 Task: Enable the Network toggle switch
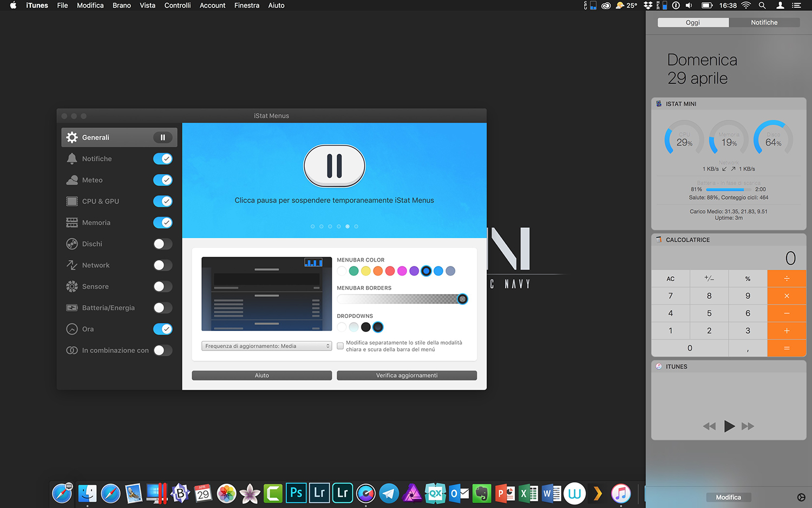(x=162, y=265)
